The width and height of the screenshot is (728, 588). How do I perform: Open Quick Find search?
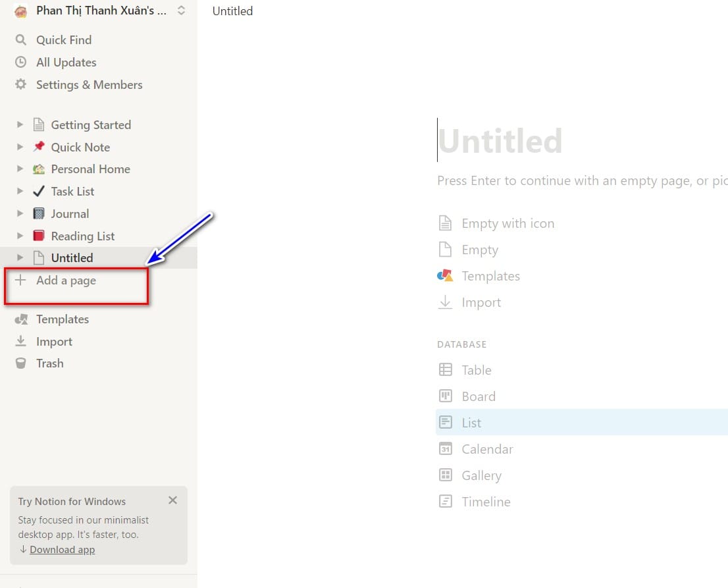(64, 40)
